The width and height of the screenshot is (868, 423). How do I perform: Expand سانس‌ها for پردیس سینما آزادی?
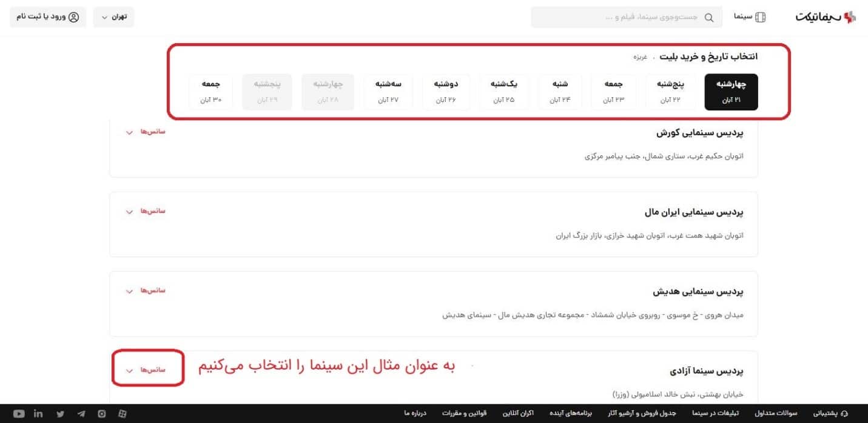click(x=145, y=370)
